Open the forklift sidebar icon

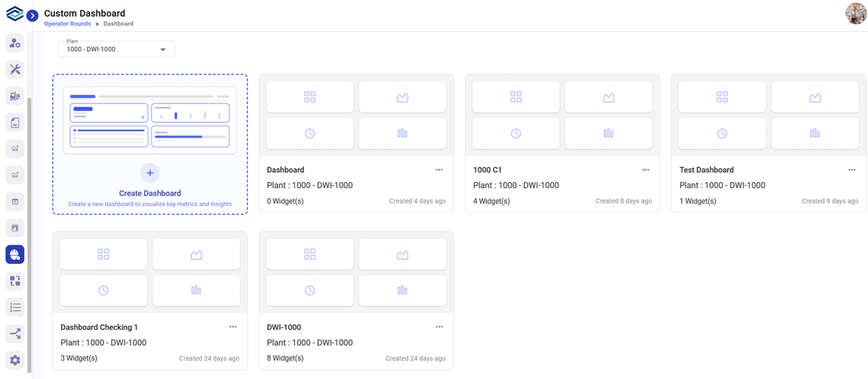pos(15,96)
